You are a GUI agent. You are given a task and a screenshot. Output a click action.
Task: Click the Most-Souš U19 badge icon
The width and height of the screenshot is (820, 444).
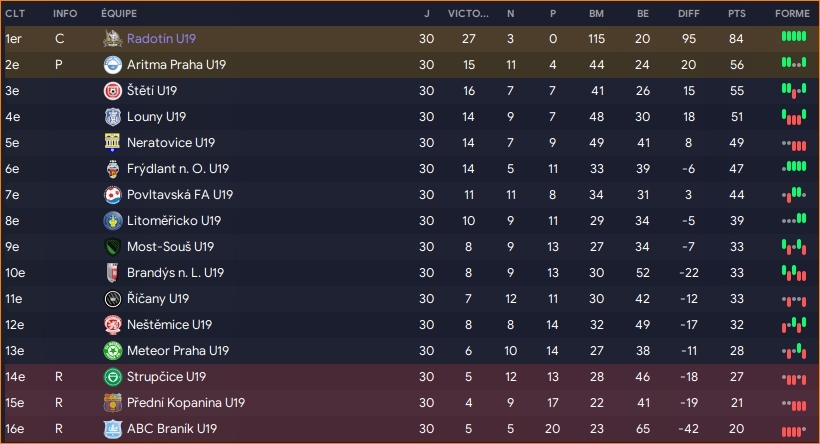coord(112,247)
